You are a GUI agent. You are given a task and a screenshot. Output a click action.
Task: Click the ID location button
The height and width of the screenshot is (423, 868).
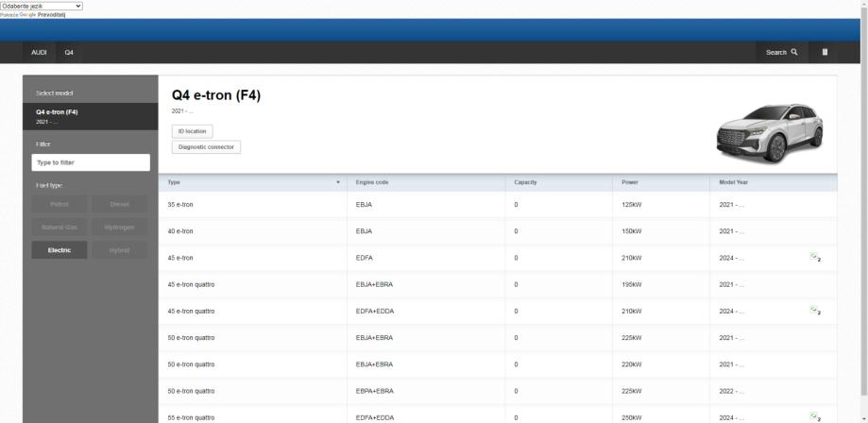click(192, 131)
